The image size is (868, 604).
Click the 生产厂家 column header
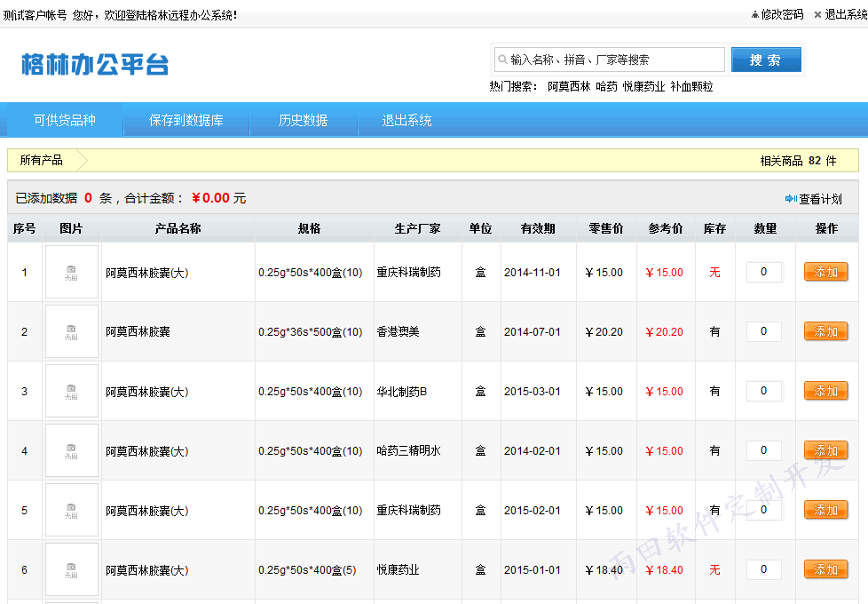418,228
